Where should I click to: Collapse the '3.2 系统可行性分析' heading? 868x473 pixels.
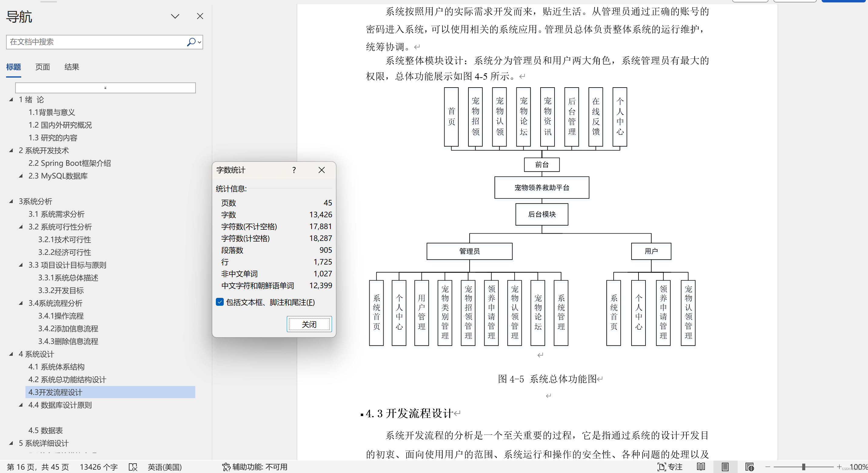pyautogui.click(x=21, y=227)
